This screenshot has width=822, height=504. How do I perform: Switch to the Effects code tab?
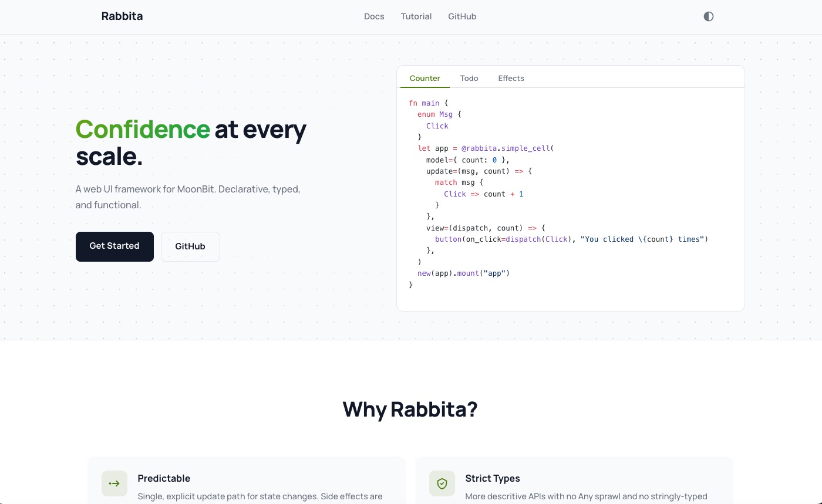(x=511, y=78)
